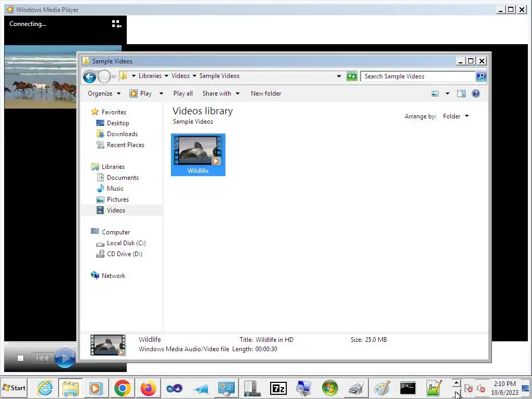This screenshot has height=399, width=532.
Task: Expand dropdown arrow after Videos breadcrumb
Action: click(x=194, y=76)
